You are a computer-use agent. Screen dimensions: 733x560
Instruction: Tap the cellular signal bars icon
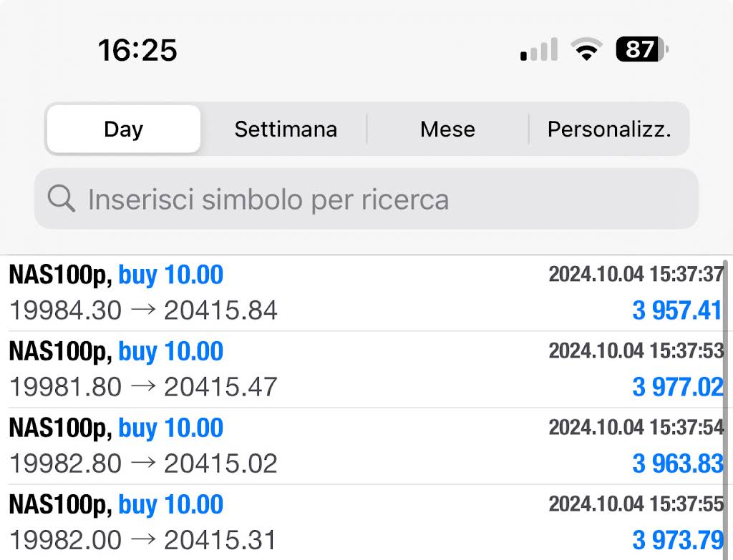[538, 50]
